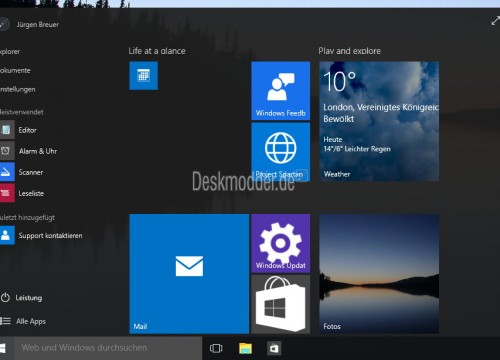Click the blue Scanner icon
Image resolution: width=500 pixels, height=360 pixels.
(x=7, y=172)
